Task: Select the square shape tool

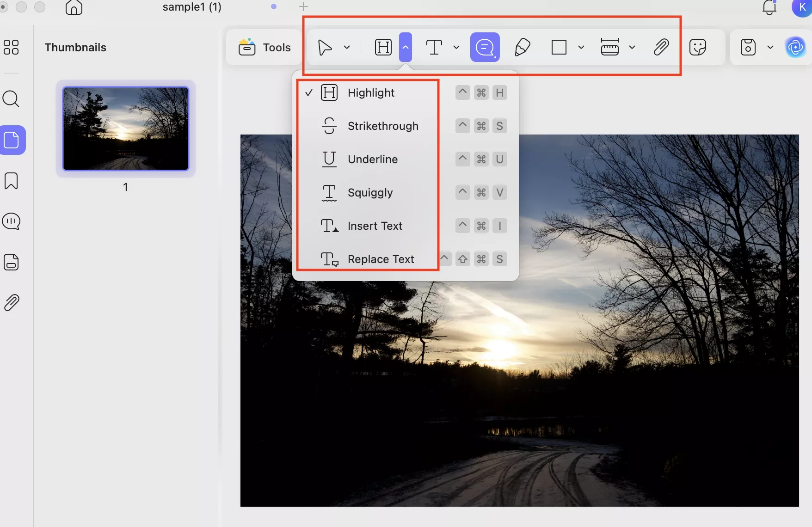Action: coord(559,47)
